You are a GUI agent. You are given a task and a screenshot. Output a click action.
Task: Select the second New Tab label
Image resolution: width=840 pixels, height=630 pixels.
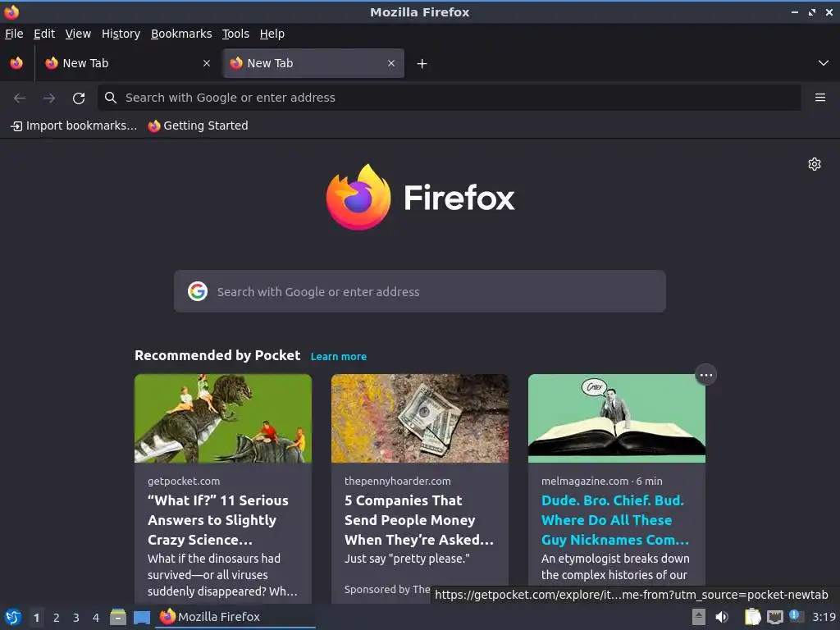pyautogui.click(x=270, y=63)
